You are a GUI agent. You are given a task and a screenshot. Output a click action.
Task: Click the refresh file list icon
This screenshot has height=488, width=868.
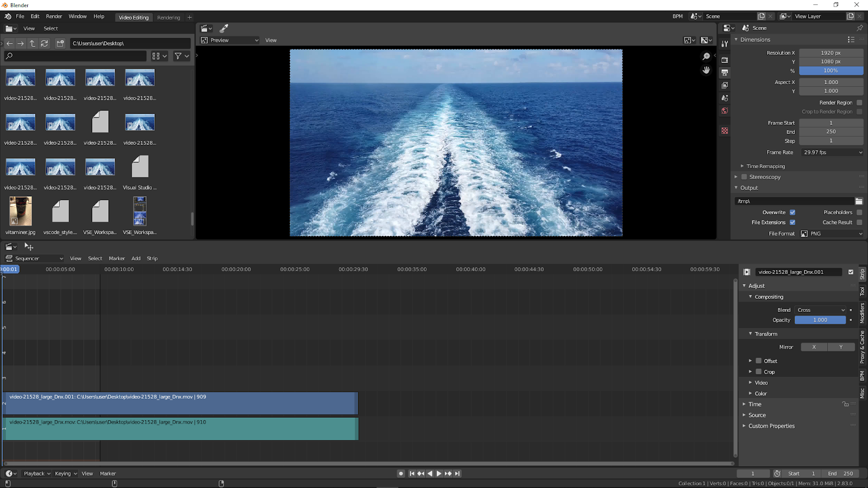(x=44, y=43)
